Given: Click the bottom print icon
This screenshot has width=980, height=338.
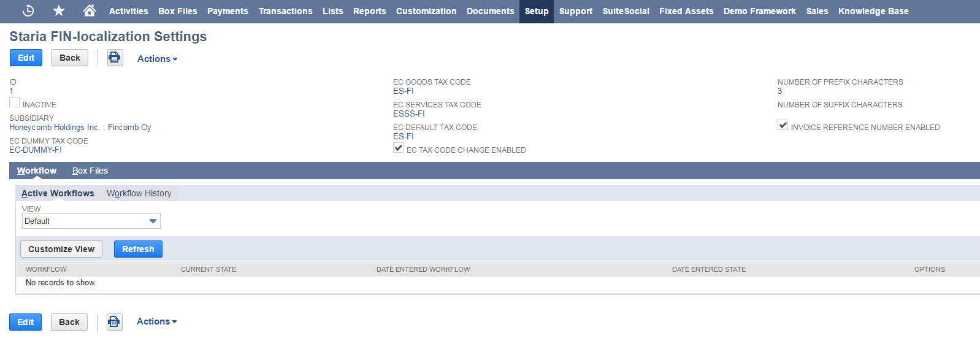Looking at the screenshot, I should click(x=114, y=321).
